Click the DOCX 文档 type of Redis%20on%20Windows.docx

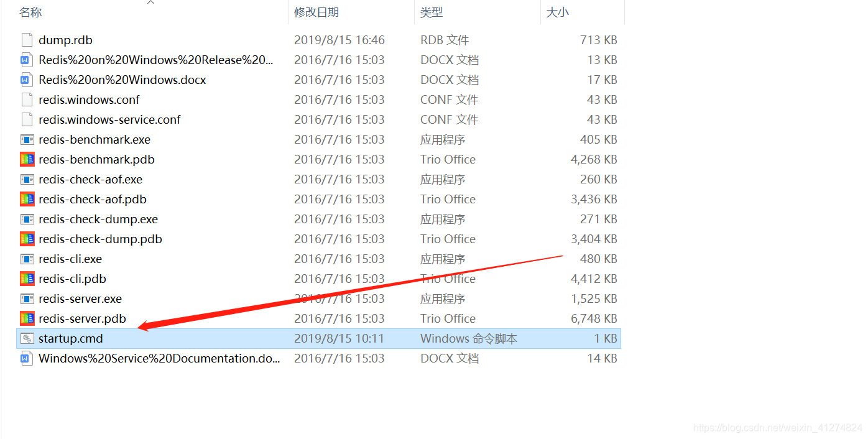[x=450, y=80]
